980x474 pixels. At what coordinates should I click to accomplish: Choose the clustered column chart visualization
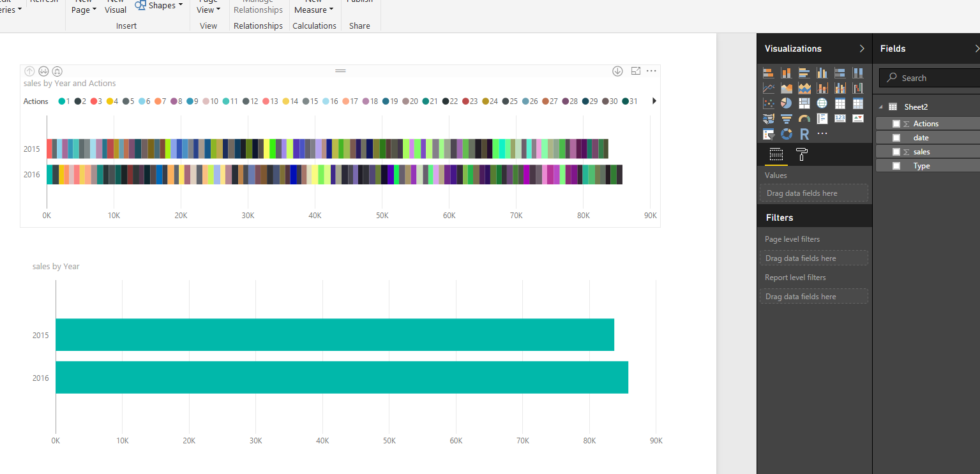[822, 73]
